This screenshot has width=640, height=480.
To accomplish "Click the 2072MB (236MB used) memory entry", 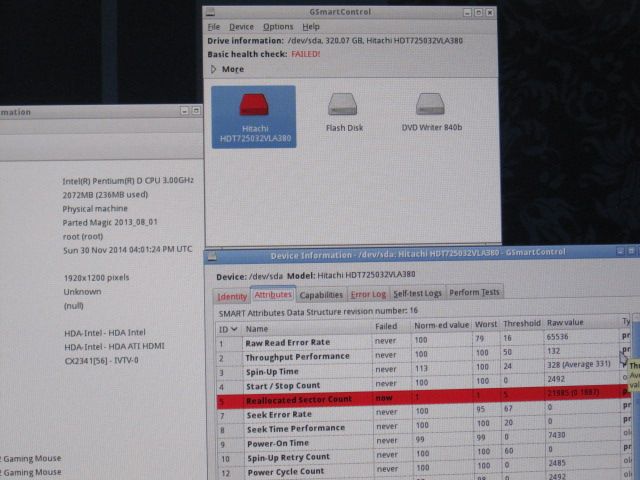I will 105,195.
